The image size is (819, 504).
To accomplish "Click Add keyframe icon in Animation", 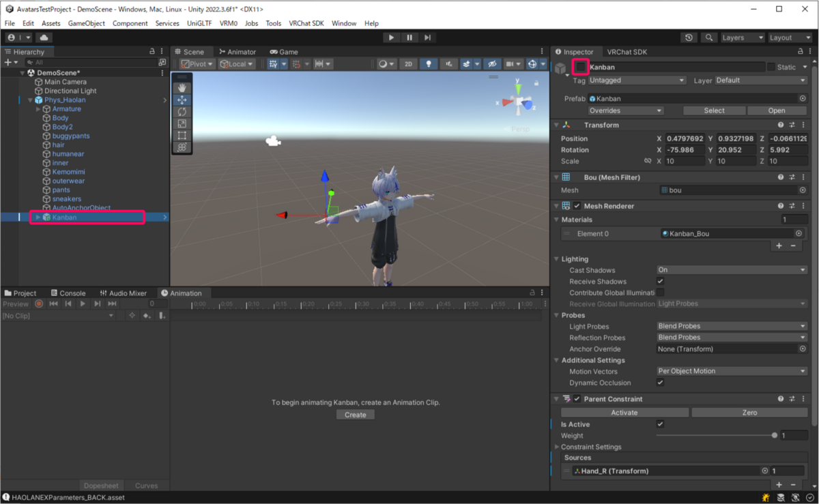I will (147, 316).
